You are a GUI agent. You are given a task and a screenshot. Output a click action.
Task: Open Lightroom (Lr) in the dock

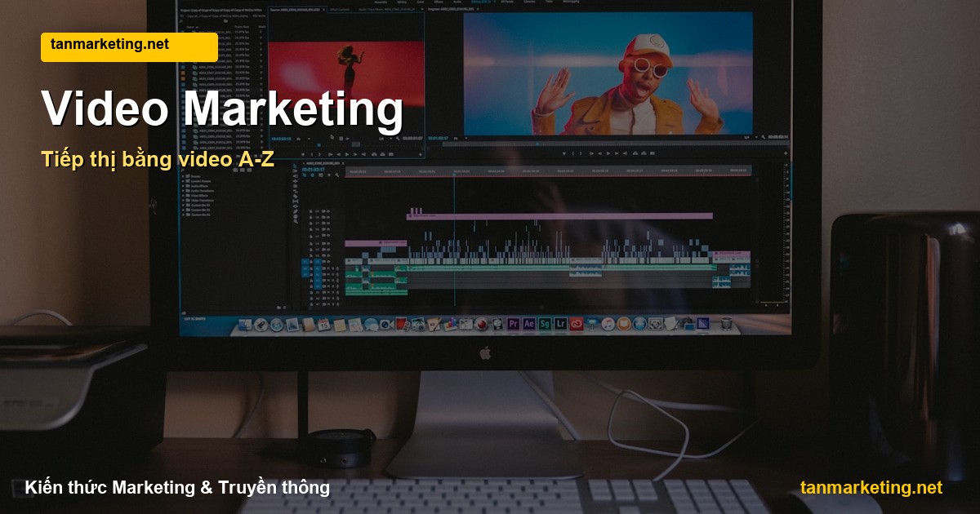click(560, 325)
